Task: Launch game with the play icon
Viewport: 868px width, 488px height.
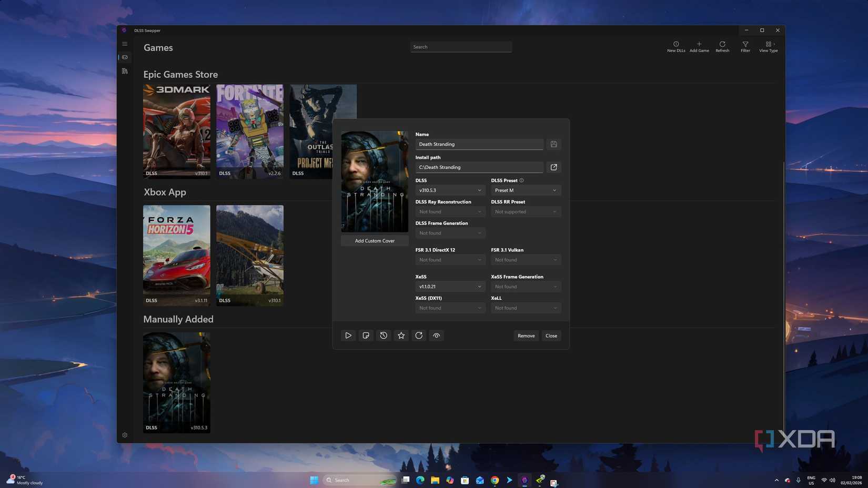Action: pos(348,335)
